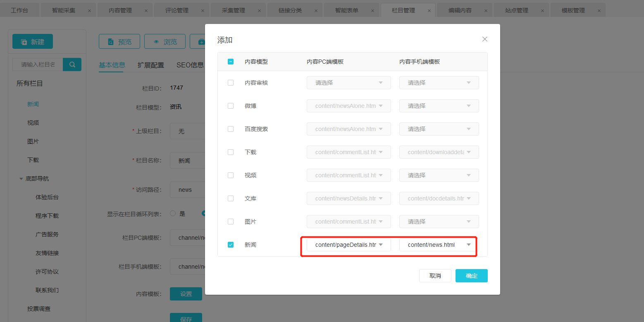The height and width of the screenshot is (322, 644).
Task: Open the mobile template dropdown for 百度搜索
Action: [x=439, y=129]
